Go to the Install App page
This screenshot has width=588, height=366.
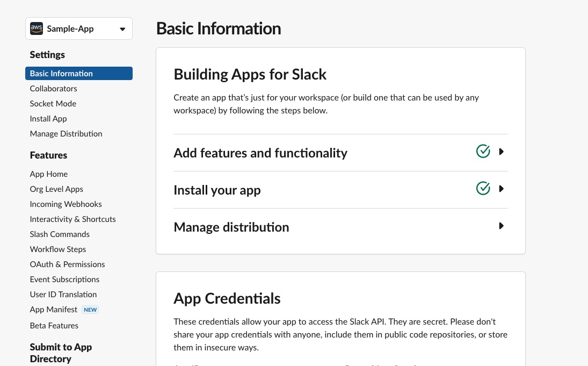coord(48,119)
